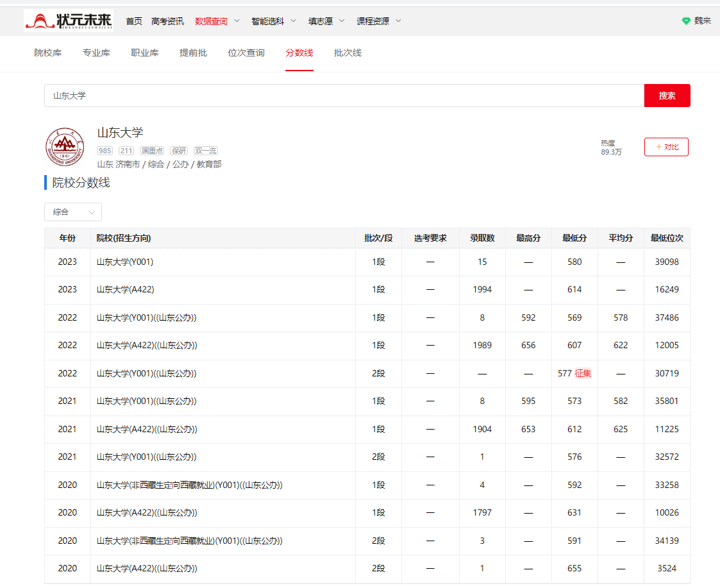Click the highest score 656

click(528, 345)
